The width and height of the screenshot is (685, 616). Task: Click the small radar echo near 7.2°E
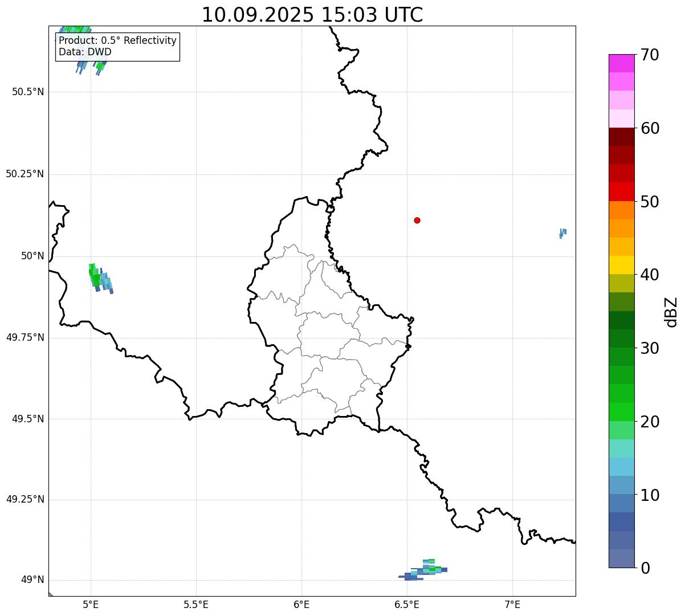[x=562, y=233]
